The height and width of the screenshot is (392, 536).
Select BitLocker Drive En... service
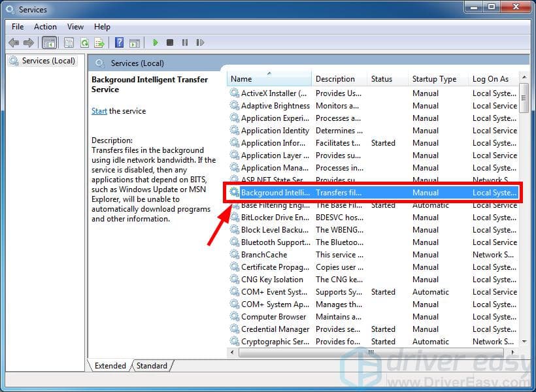[x=373, y=218]
